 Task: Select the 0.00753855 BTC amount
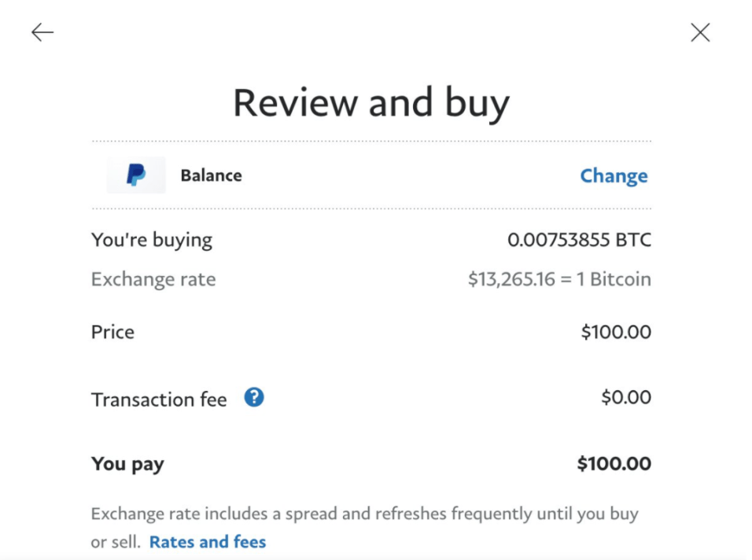point(580,240)
